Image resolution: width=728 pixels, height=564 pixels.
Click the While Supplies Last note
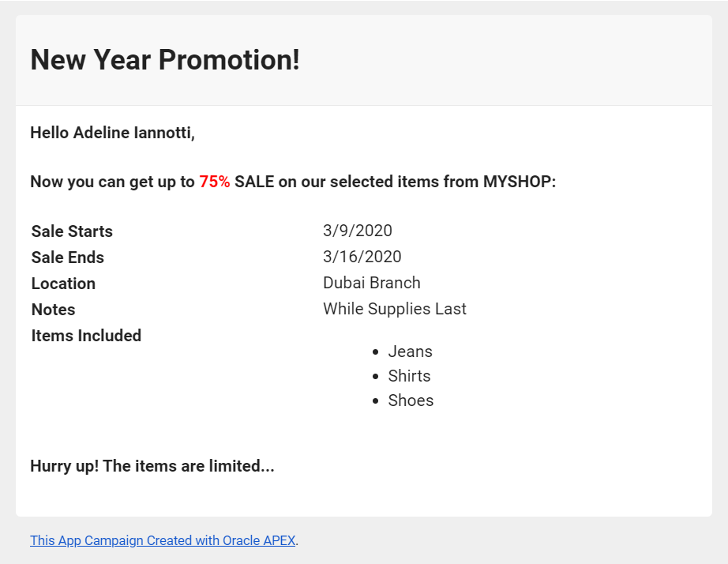[395, 309]
